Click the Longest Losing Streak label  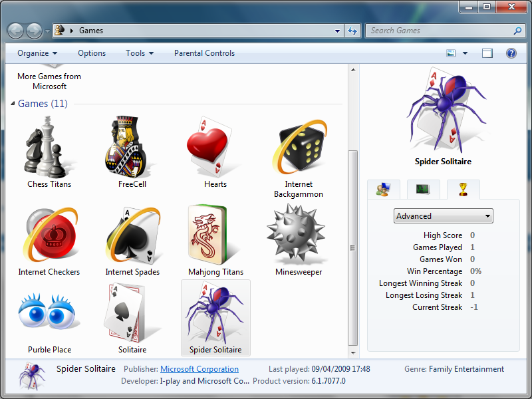pos(424,295)
